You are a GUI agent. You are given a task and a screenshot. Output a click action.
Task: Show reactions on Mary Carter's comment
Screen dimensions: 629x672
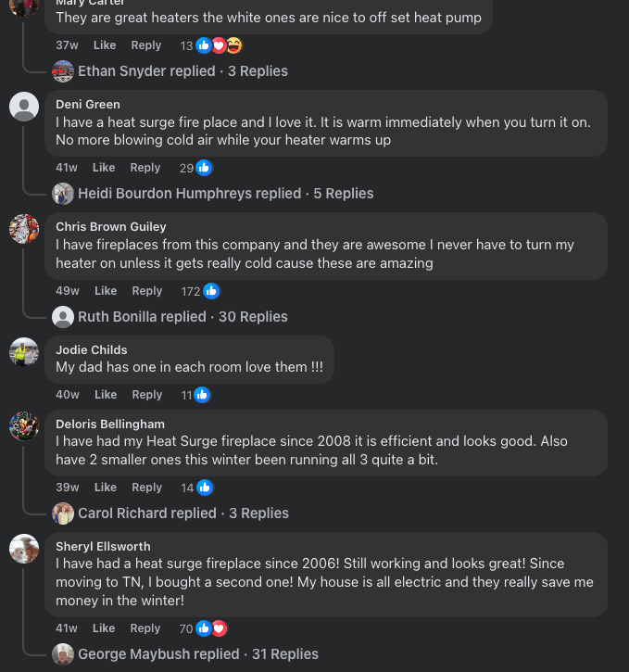[211, 45]
